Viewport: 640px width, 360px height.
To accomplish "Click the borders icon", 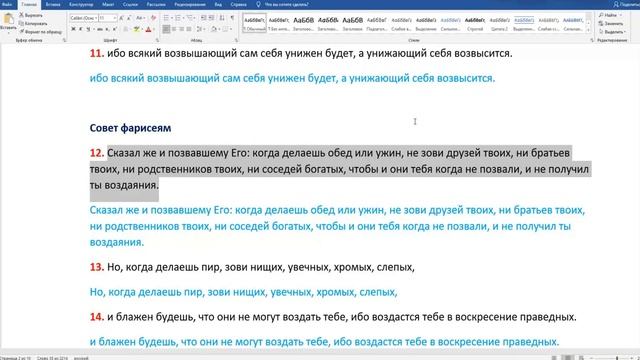I will point(225,29).
